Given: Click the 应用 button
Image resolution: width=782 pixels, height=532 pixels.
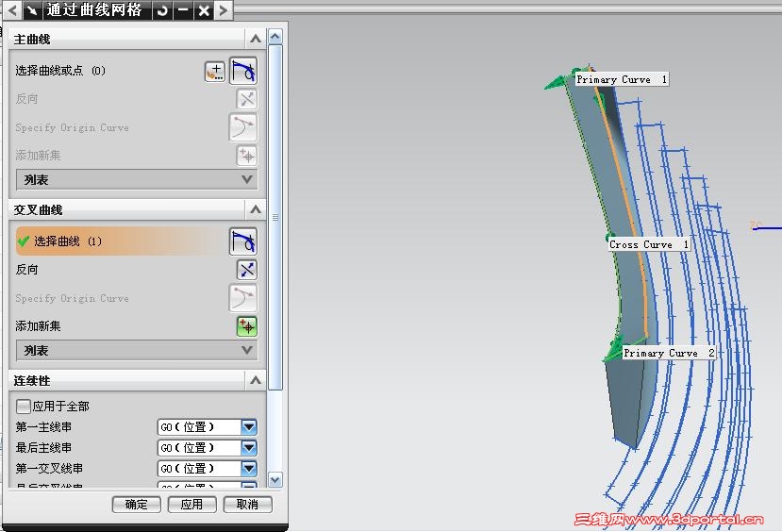Looking at the screenshot, I should (192, 505).
